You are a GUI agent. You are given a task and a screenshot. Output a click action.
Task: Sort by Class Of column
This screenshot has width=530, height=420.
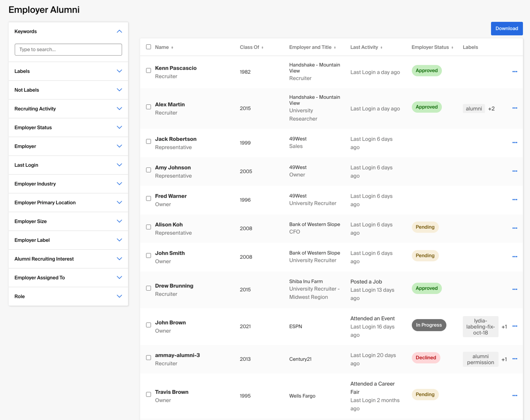(262, 47)
